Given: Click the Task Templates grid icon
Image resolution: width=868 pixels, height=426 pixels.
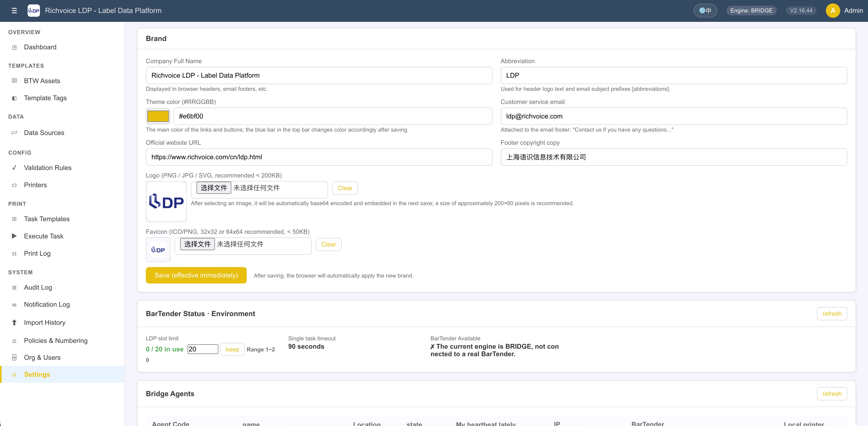Looking at the screenshot, I should [14, 219].
